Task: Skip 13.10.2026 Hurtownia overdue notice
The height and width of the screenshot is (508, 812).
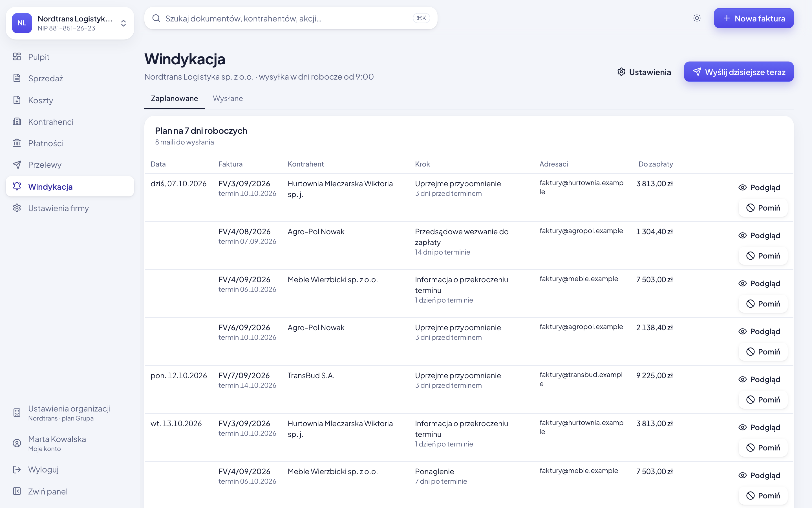Action: click(763, 448)
